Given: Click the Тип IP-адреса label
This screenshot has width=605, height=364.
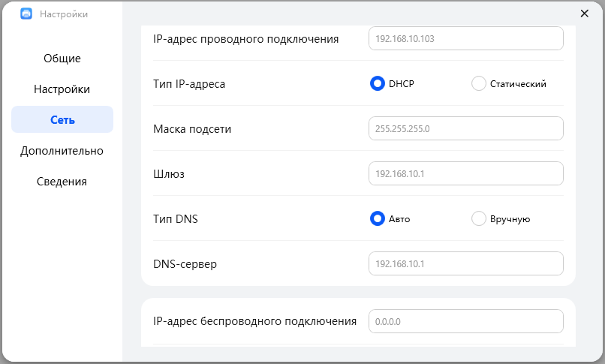Looking at the screenshot, I should point(189,84).
